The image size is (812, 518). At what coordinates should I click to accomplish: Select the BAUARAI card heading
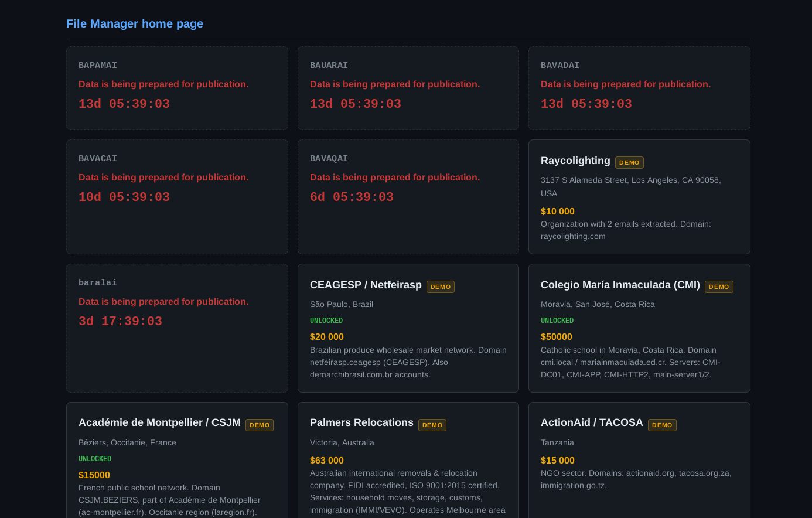point(329,65)
